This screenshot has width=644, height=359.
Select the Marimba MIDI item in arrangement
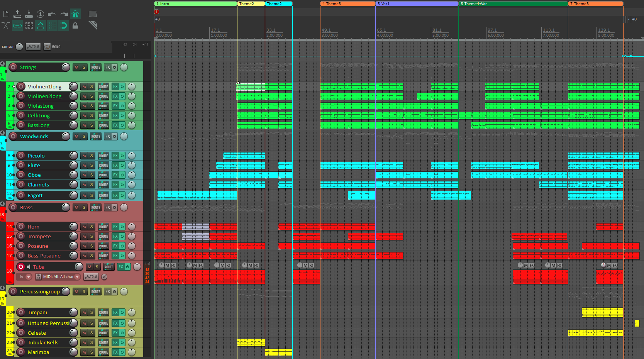(278, 352)
